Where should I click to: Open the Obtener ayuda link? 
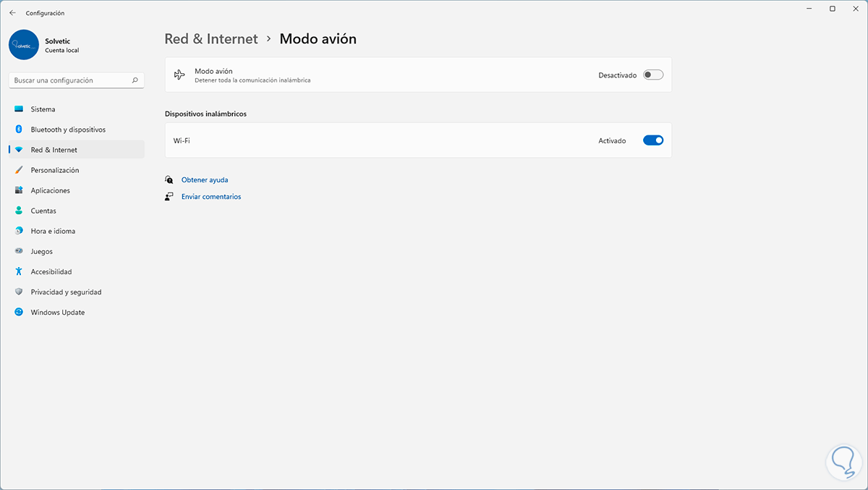[205, 179]
